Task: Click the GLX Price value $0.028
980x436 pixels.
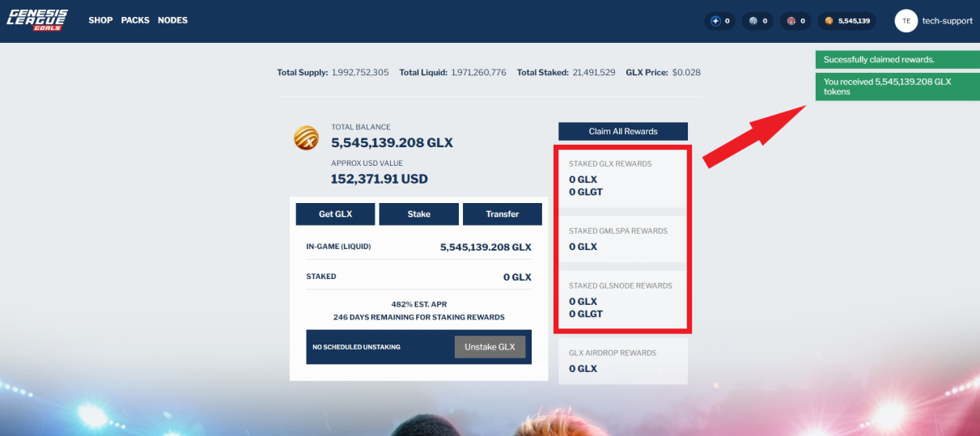Action: pos(686,72)
